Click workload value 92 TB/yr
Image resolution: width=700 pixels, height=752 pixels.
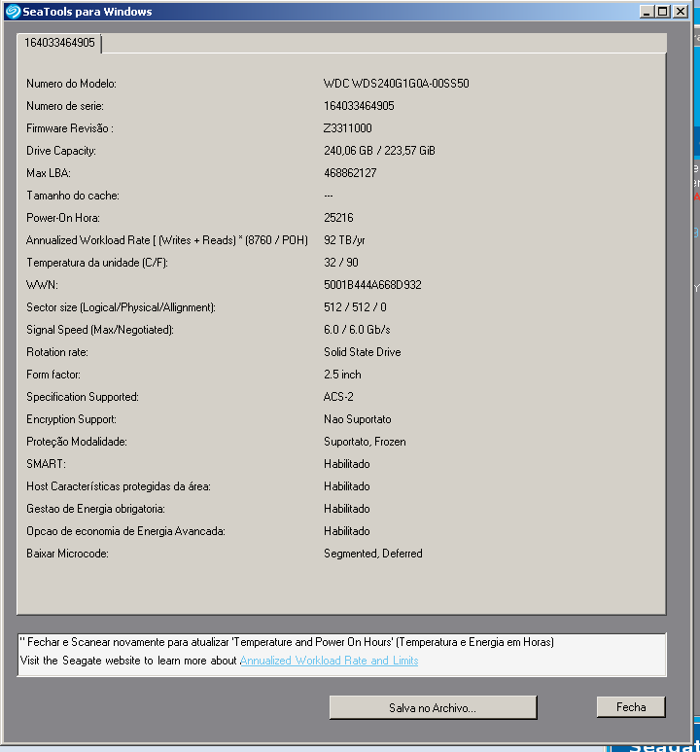pos(344,240)
